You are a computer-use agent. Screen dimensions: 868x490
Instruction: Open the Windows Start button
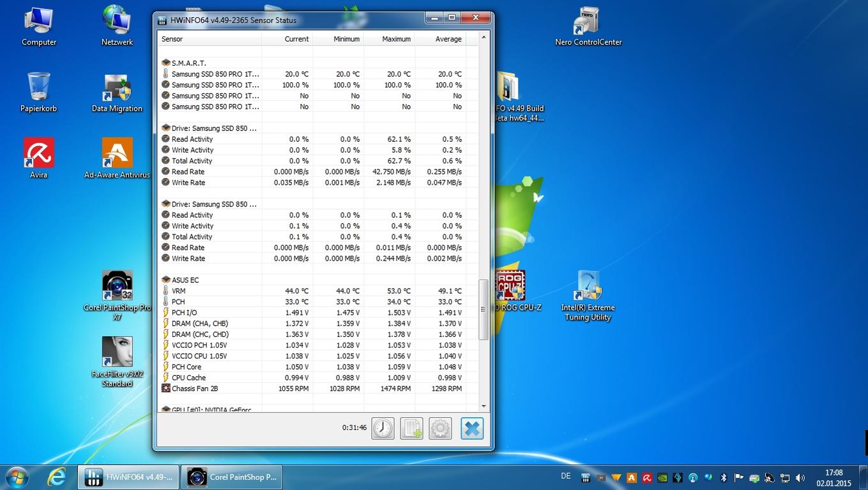(17, 477)
